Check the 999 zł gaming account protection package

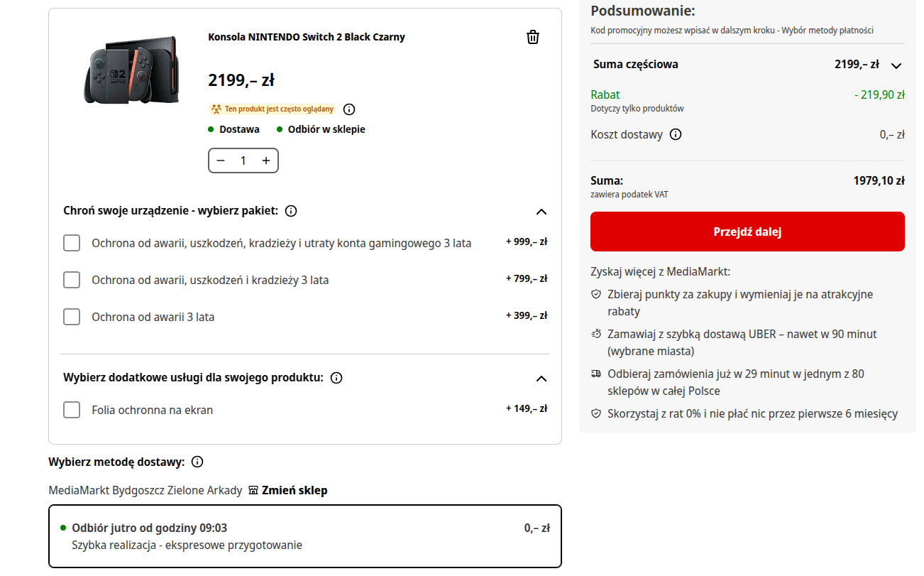coord(72,243)
